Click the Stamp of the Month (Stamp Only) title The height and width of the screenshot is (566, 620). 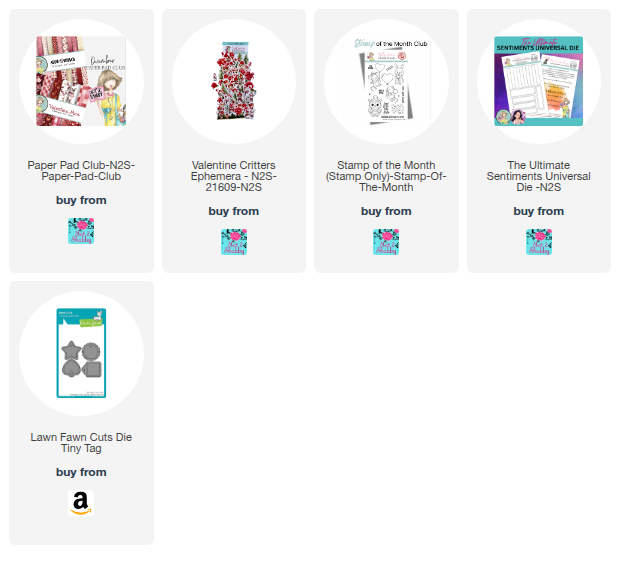coord(386,176)
